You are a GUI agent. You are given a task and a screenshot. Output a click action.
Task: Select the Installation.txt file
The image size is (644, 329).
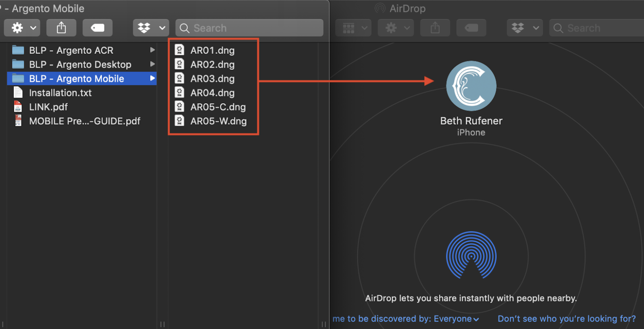(82, 93)
